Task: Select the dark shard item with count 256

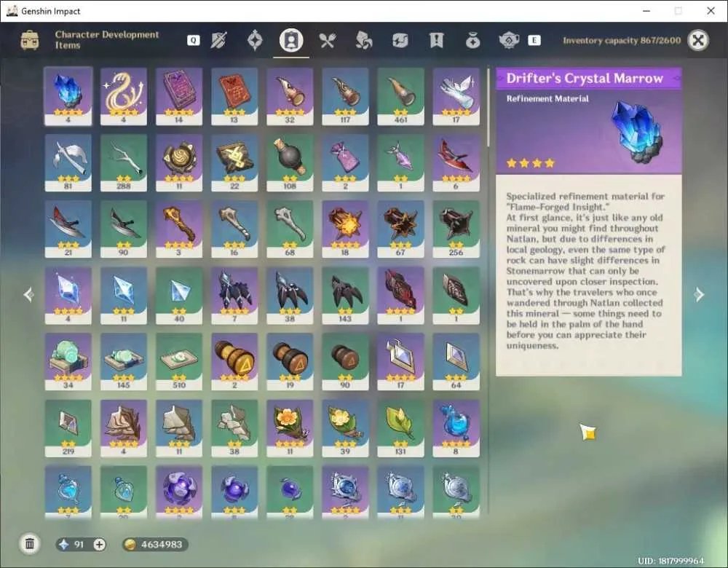Action: pyautogui.click(x=456, y=229)
